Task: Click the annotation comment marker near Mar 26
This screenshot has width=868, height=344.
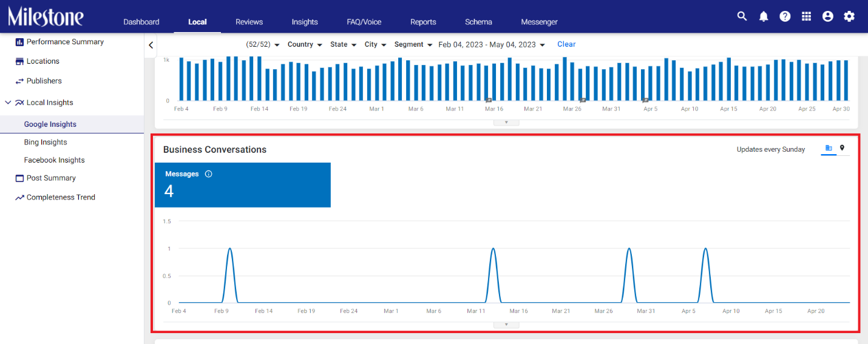Action: (583, 100)
